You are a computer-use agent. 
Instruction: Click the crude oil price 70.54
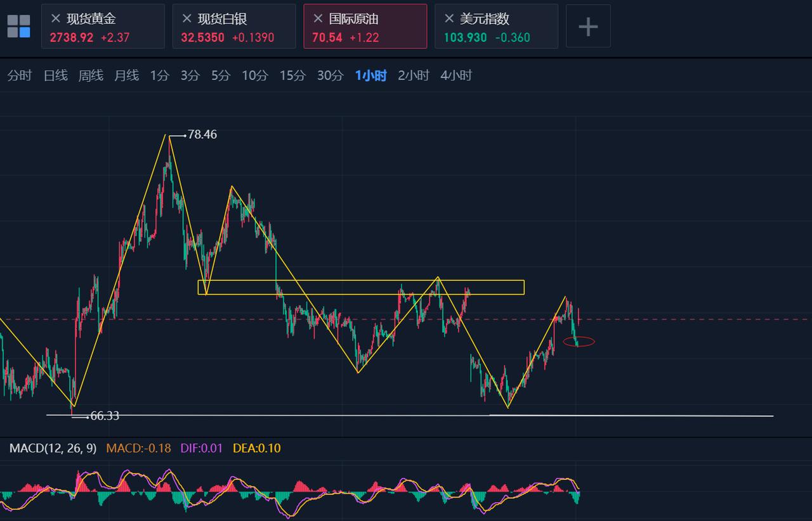coord(327,37)
